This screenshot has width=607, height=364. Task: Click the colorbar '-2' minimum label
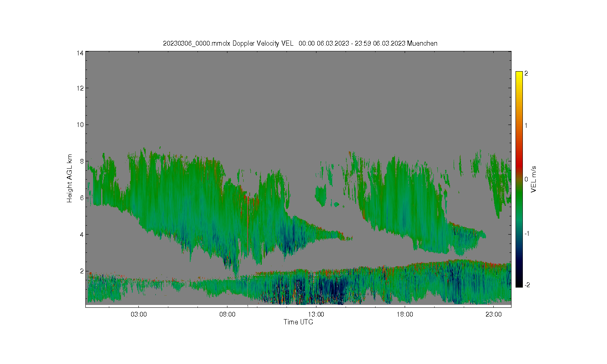527,285
